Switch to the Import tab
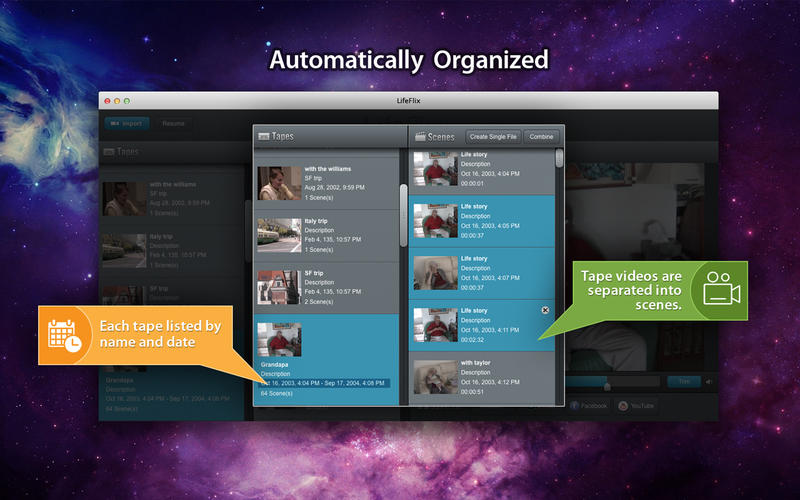The height and width of the screenshot is (500, 800). click(125, 124)
